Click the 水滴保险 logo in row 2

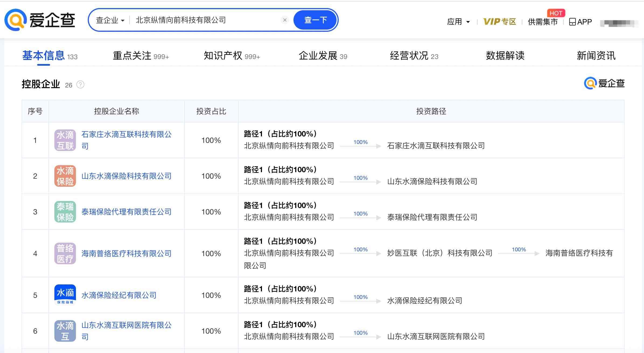coord(65,176)
